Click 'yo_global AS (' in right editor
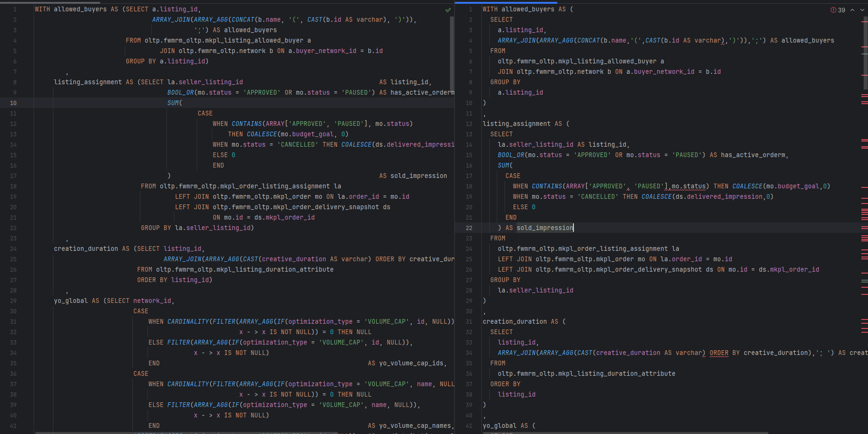This screenshot has height=434, width=868. coord(509,425)
